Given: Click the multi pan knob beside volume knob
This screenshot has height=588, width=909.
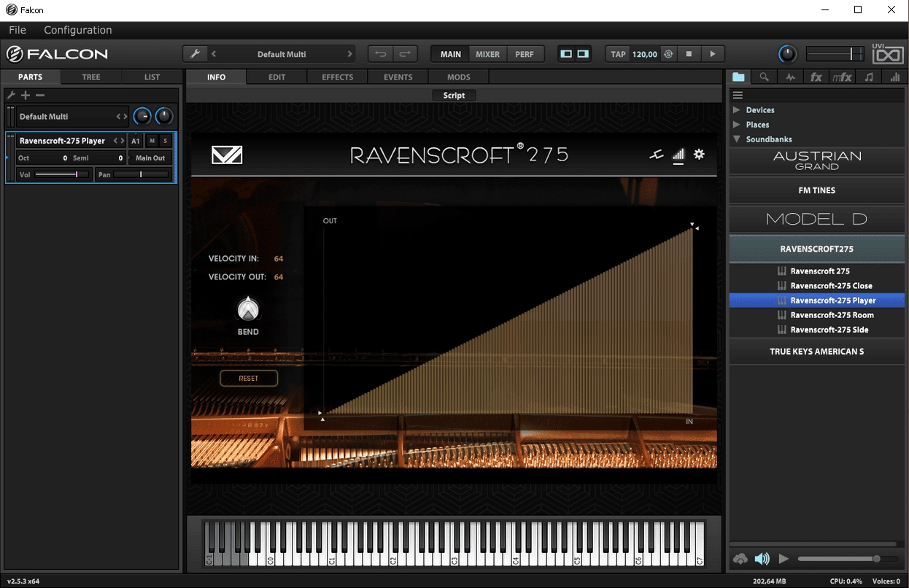Looking at the screenshot, I should click(165, 116).
